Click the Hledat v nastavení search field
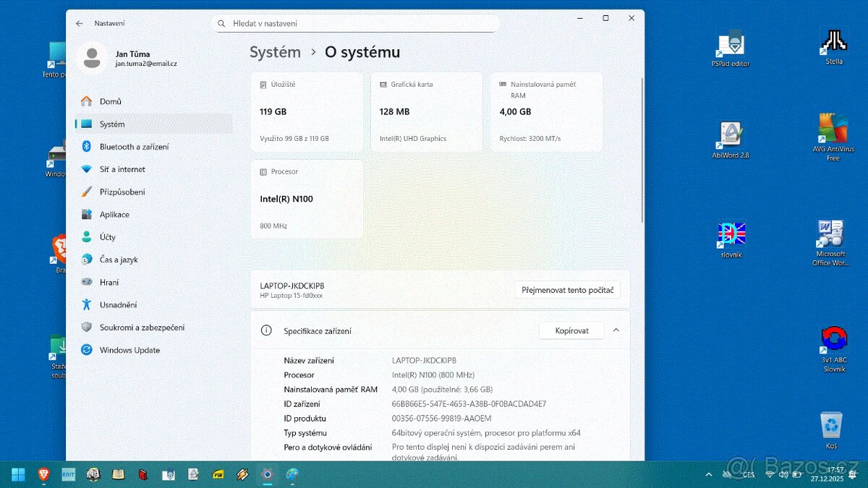 [x=354, y=22]
